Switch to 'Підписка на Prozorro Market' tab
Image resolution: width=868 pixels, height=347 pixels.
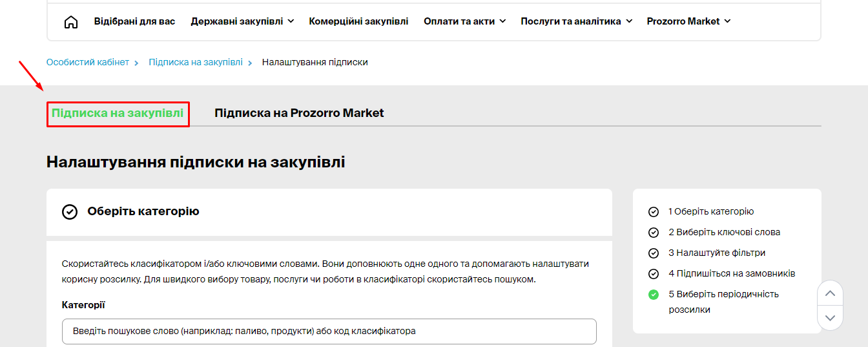coord(299,113)
